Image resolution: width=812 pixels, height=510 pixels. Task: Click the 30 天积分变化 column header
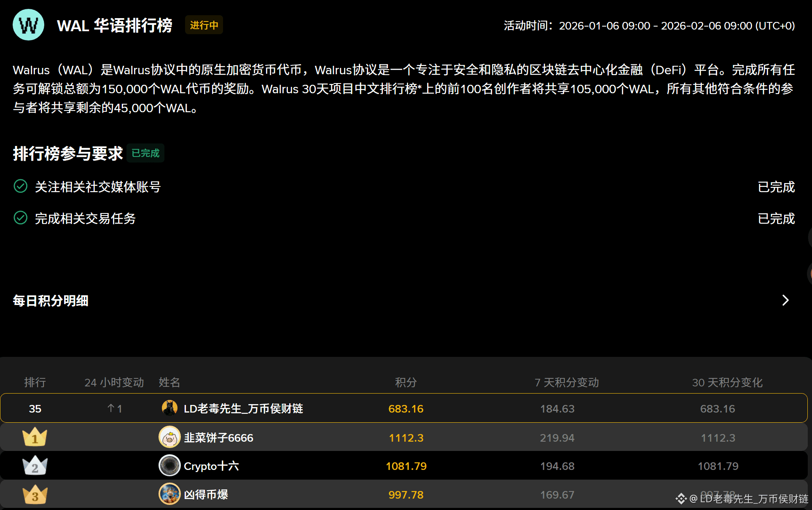click(727, 382)
